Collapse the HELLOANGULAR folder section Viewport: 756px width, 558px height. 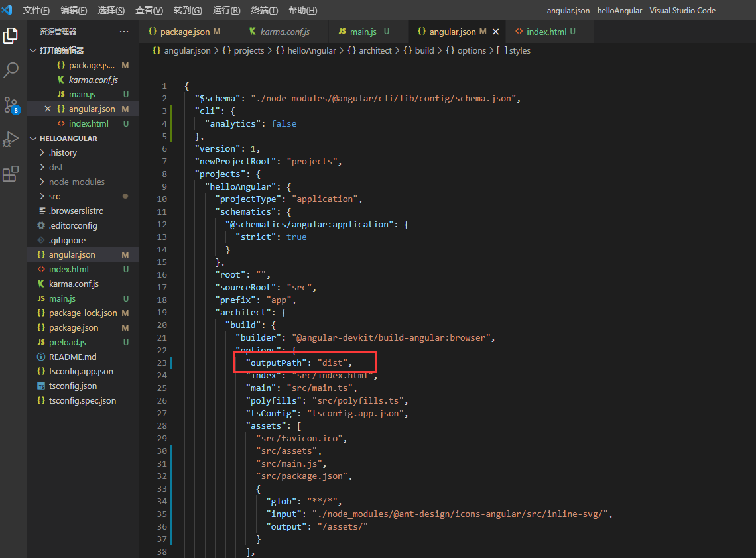pos(83,139)
